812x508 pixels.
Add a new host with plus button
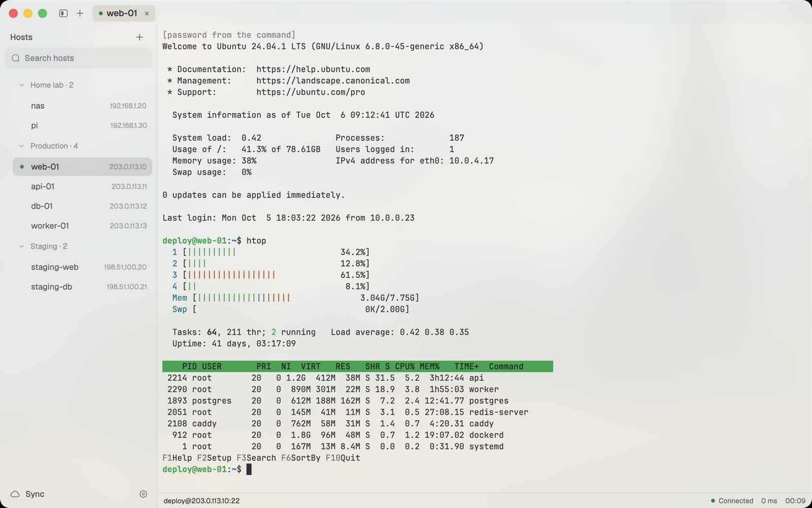coord(140,37)
